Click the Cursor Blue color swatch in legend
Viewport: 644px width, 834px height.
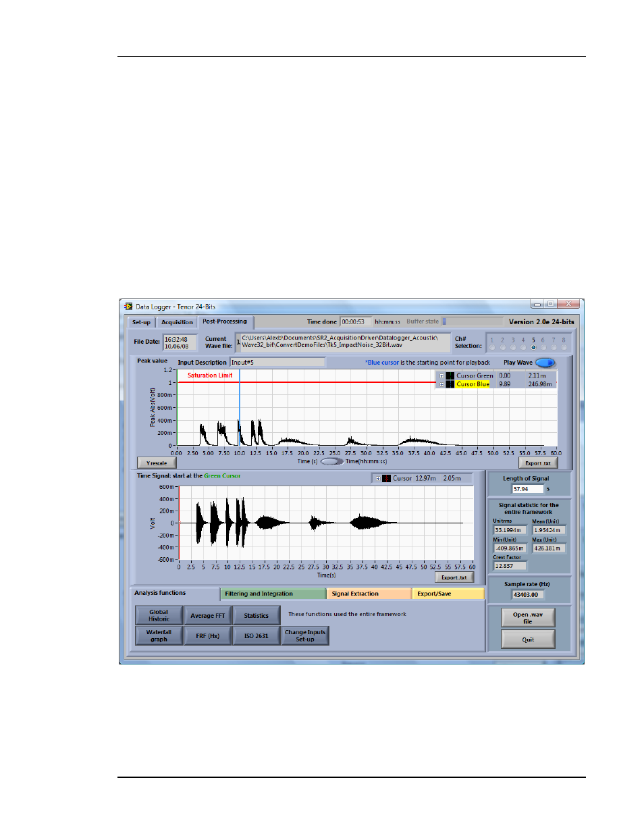450,384
